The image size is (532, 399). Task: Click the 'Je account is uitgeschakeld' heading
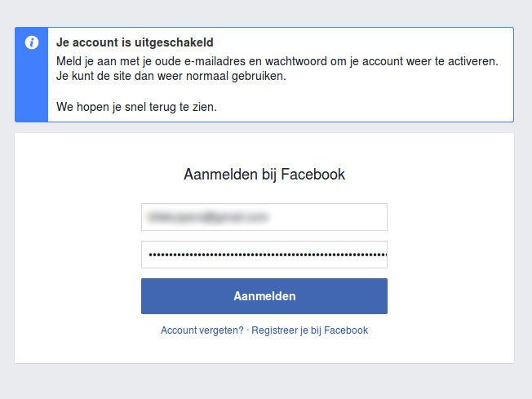[135, 43]
